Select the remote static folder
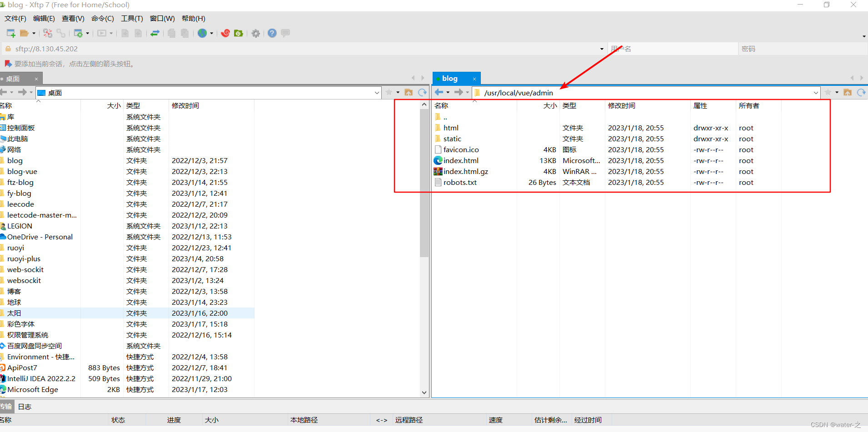Image resolution: width=868 pixels, height=432 pixels. click(x=452, y=139)
